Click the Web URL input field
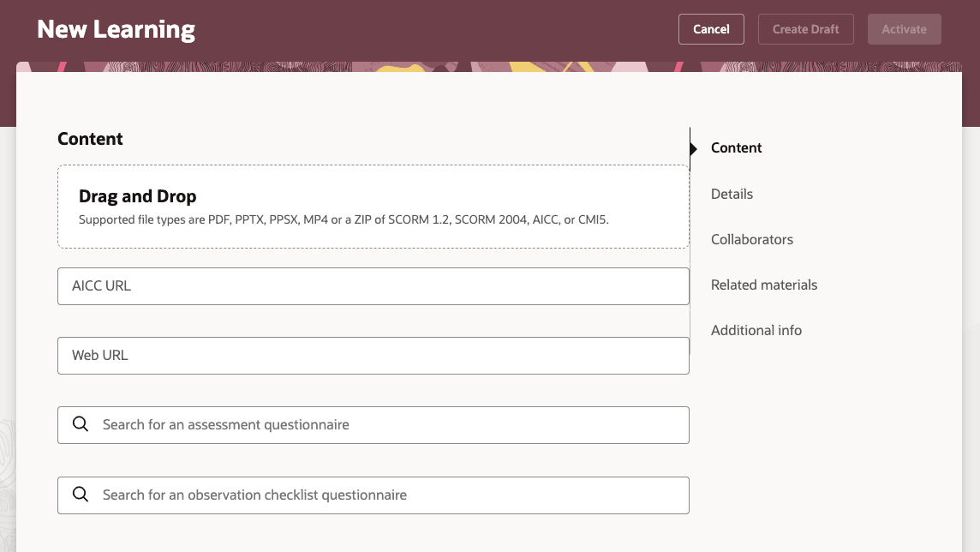980x552 pixels. point(373,355)
